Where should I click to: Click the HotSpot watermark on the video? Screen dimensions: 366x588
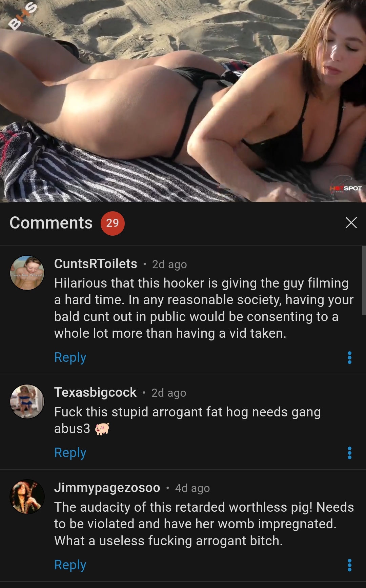[x=346, y=188]
